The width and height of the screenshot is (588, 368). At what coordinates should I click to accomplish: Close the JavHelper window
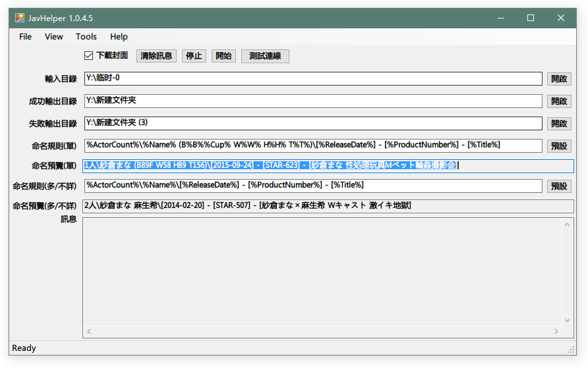coord(561,18)
